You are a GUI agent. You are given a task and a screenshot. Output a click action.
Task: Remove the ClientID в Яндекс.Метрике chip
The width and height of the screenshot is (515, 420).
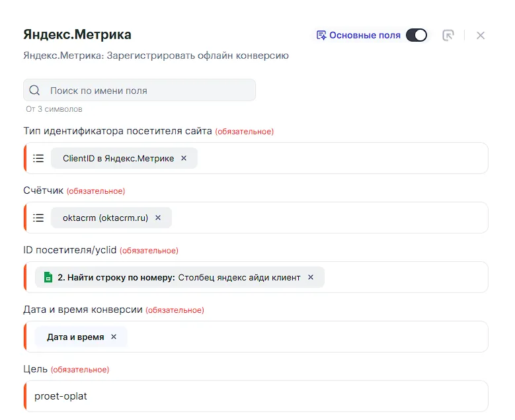coord(184,158)
